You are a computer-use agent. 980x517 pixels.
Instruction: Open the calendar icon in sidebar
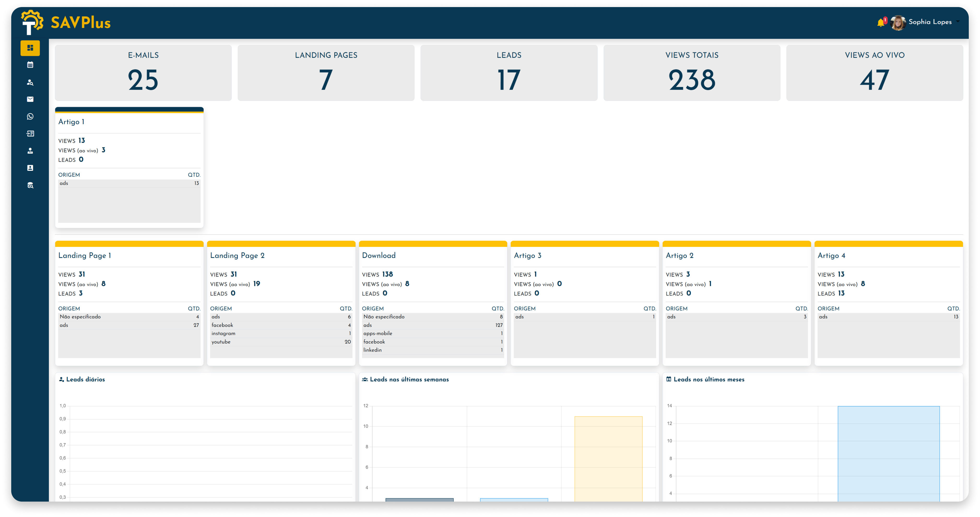[30, 65]
